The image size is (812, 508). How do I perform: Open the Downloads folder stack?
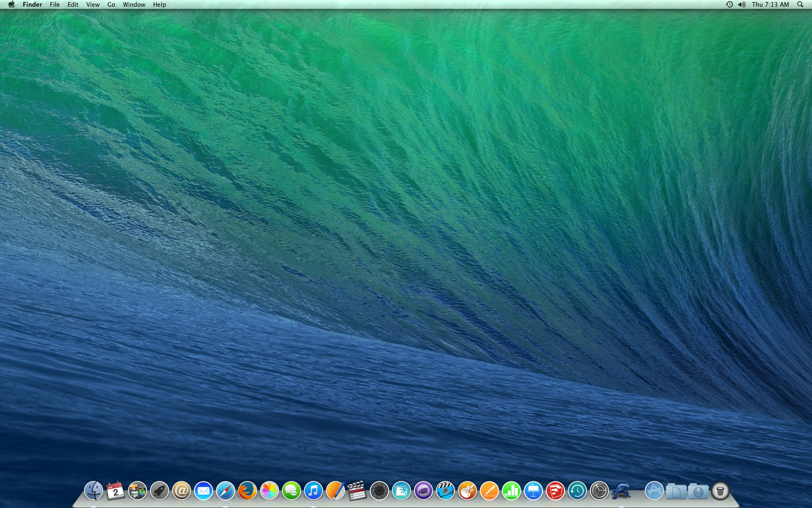pyautogui.click(x=698, y=491)
